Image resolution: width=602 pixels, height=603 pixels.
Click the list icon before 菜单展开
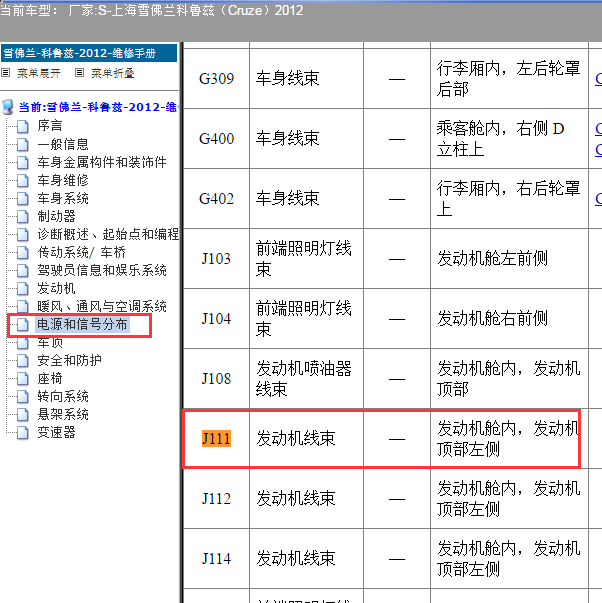pyautogui.click(x=5, y=73)
